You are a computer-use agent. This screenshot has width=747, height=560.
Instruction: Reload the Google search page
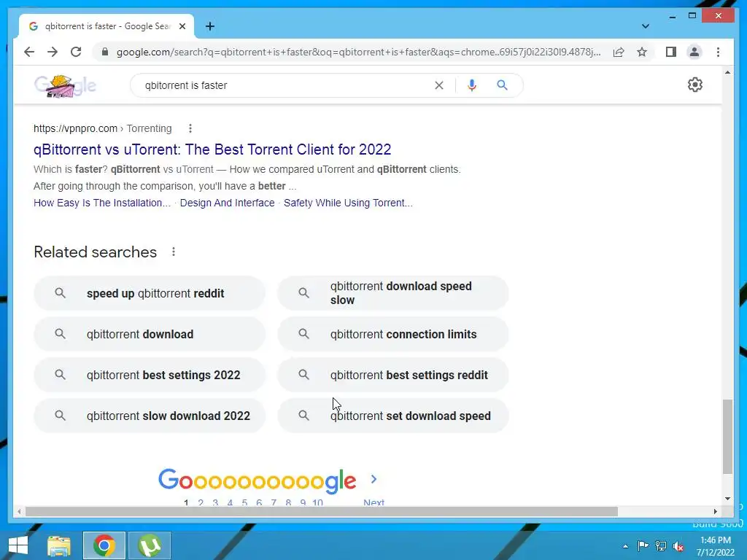coord(76,52)
